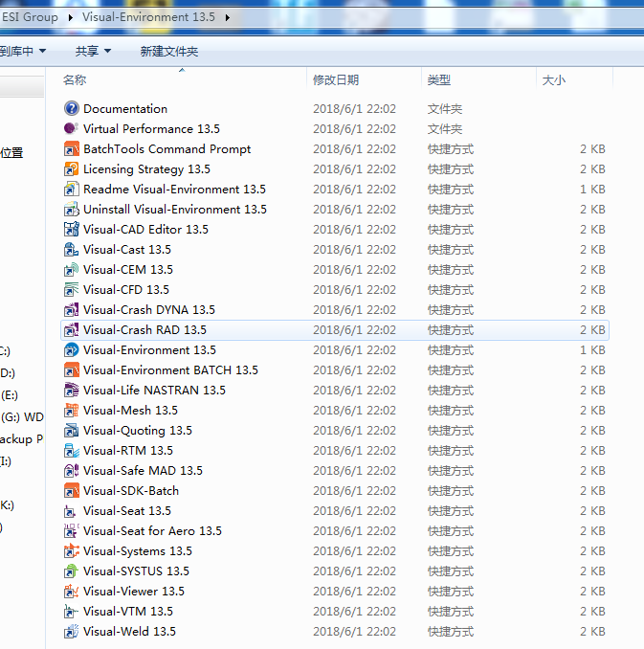
Task: Click the Visual-Cast 13.5 icon
Action: click(x=71, y=249)
